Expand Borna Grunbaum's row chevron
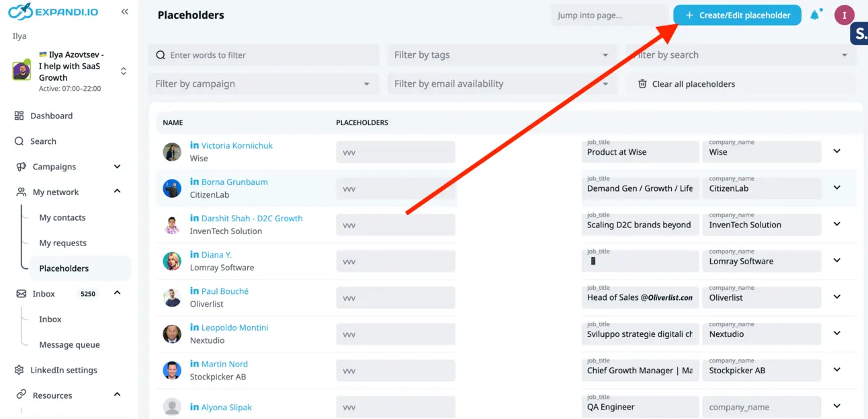This screenshot has width=868, height=419. coord(837,188)
